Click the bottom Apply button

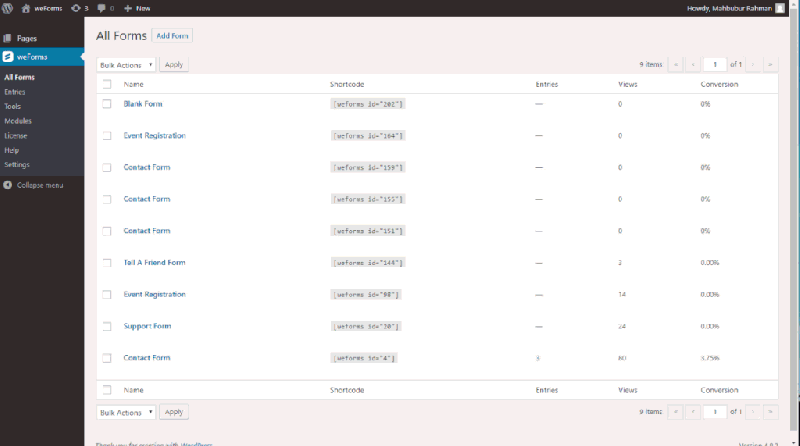174,411
